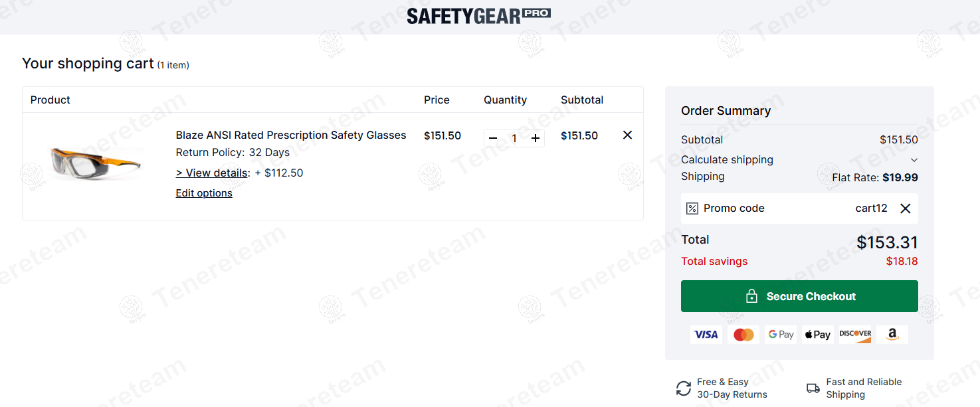Open the Edit options link
The width and height of the screenshot is (980, 407).
[204, 193]
